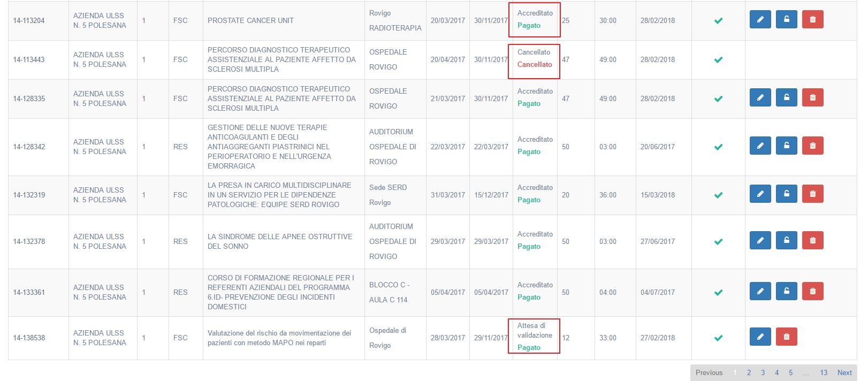Click the CORSO DI FORMAZIONE REGIONALE title

pyautogui.click(x=281, y=293)
